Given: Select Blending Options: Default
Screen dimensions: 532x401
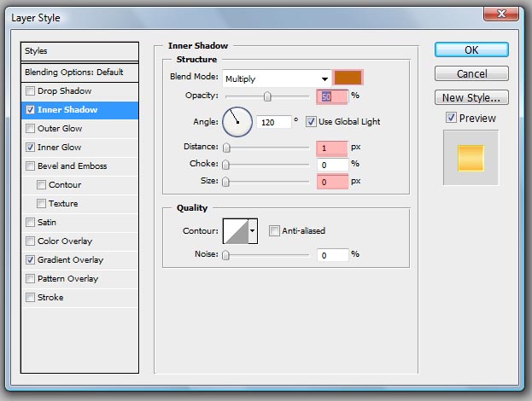Looking at the screenshot, I should [x=79, y=73].
